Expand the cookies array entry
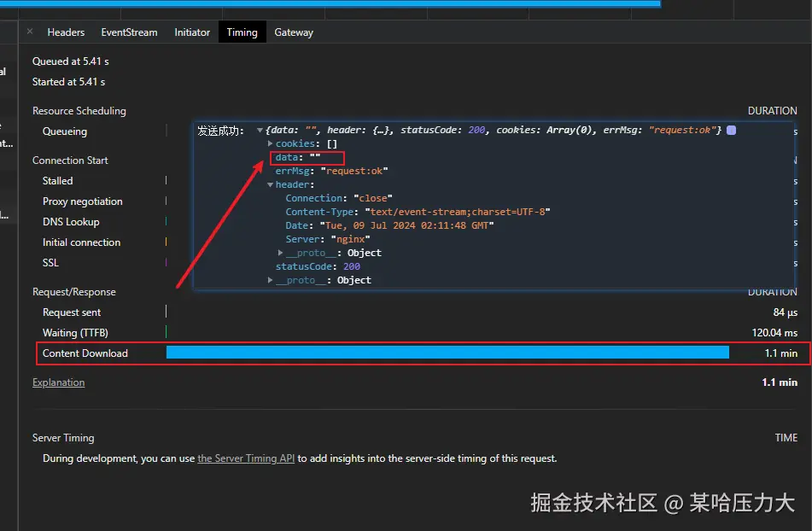Screen dimensions: 812x531 tap(270, 143)
